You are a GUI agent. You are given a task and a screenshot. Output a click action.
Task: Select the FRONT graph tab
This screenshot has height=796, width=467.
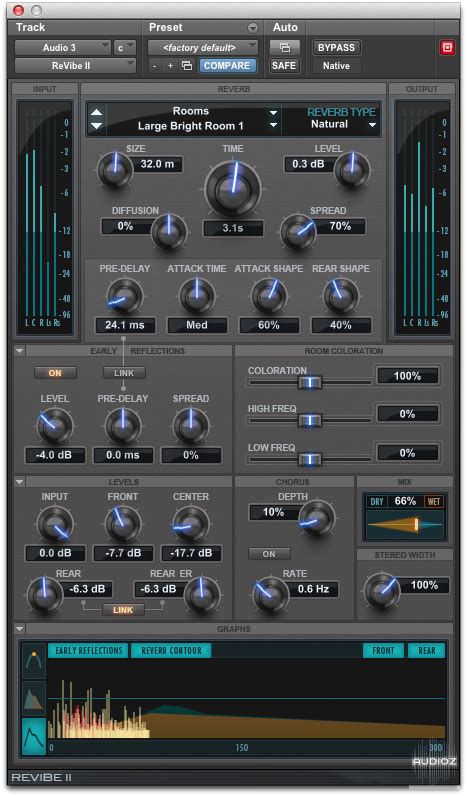coord(383,650)
